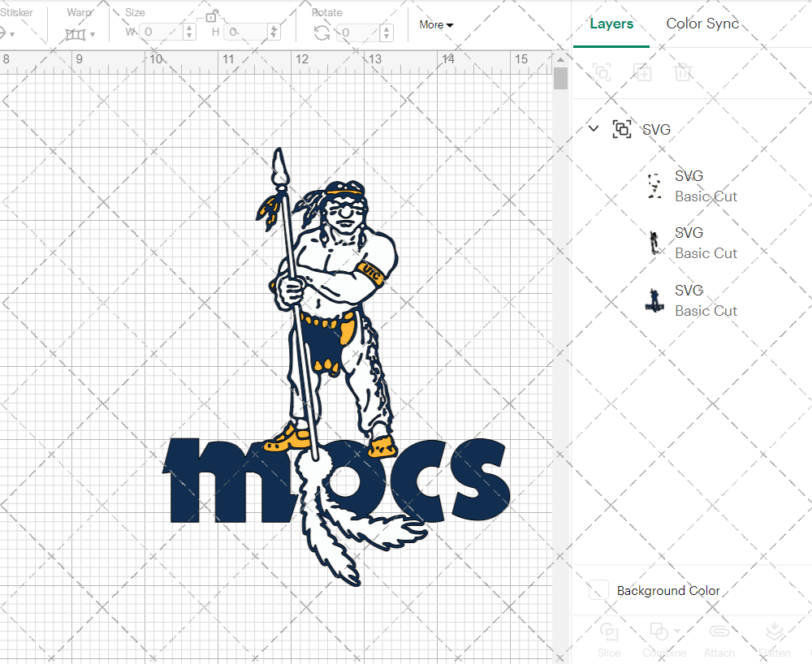Click the Duplicate icon in the Layers panel header

point(642,72)
